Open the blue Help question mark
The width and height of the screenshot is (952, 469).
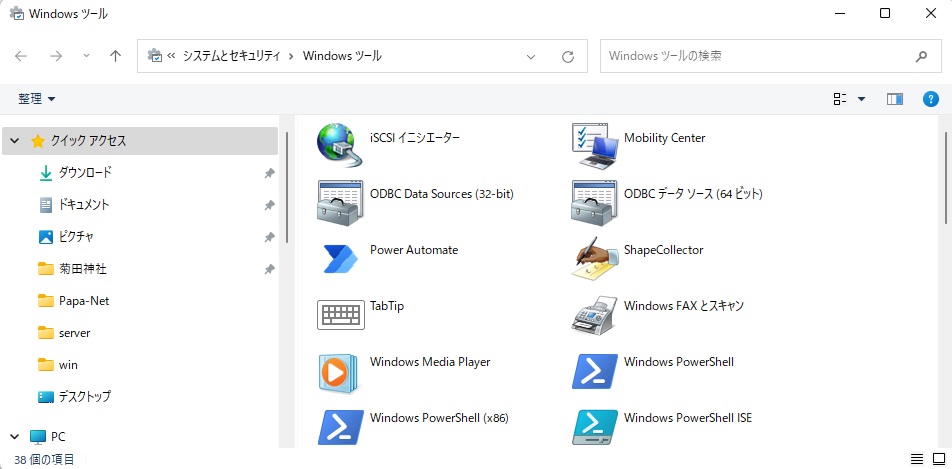[931, 99]
